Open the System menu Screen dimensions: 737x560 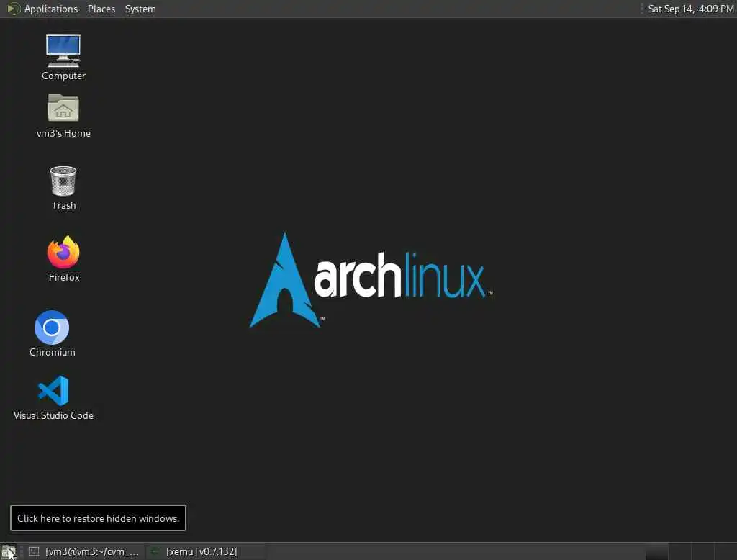click(140, 9)
